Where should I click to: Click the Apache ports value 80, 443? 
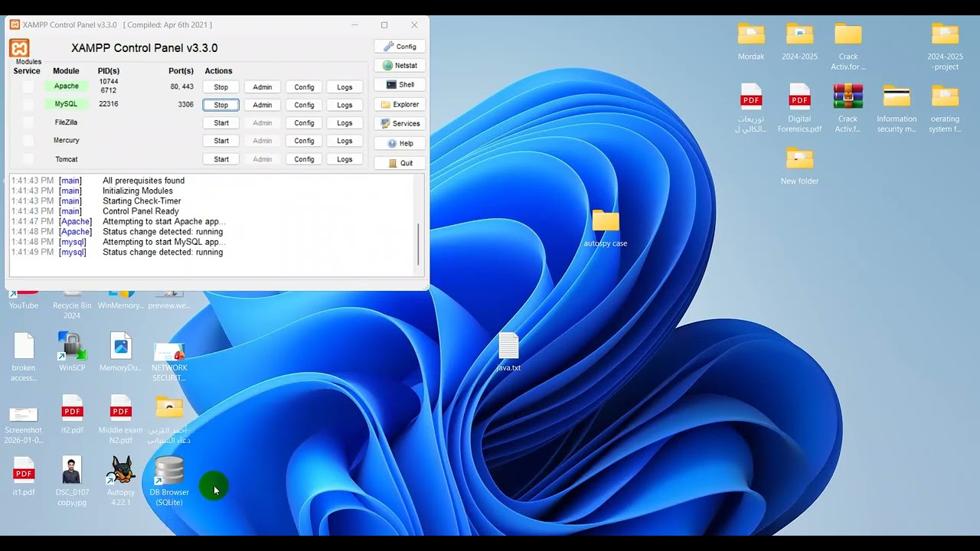tap(181, 86)
